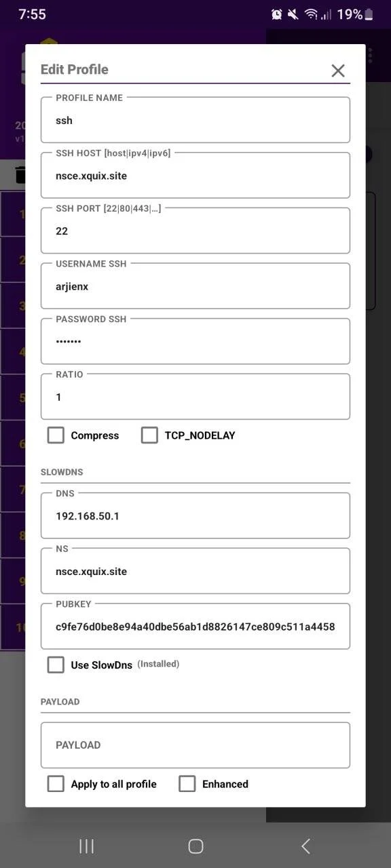Focus the SSH Host field
The image size is (391, 868).
pyautogui.click(x=195, y=176)
